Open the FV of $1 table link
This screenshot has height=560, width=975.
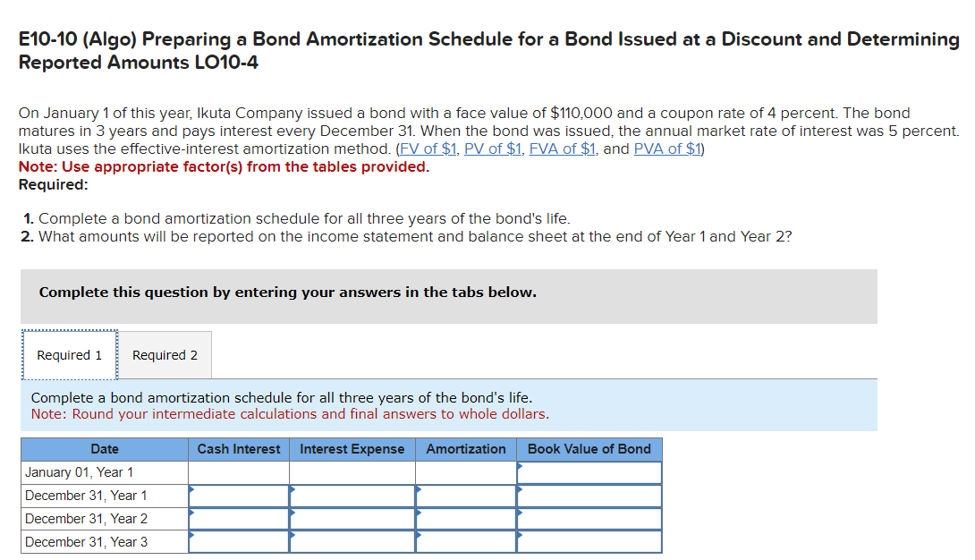coord(428,148)
